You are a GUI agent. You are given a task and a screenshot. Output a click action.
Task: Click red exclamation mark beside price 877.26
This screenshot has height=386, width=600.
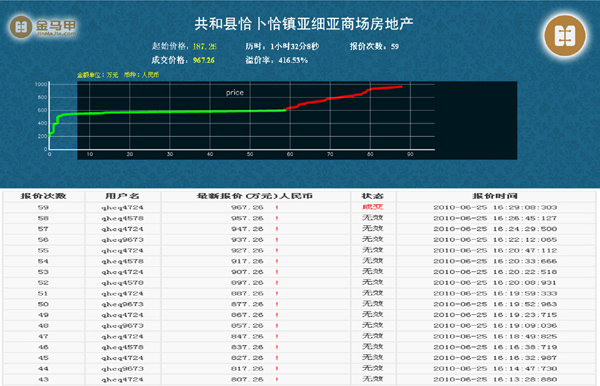pos(277,304)
